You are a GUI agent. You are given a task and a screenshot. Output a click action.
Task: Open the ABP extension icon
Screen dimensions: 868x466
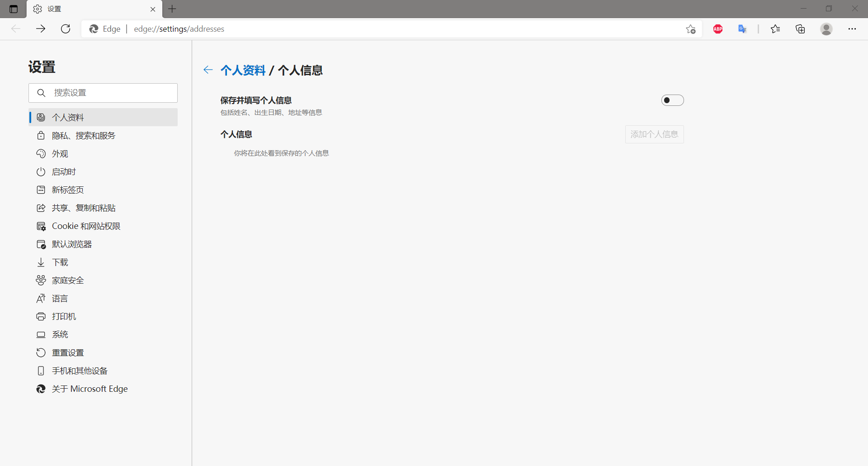(718, 29)
